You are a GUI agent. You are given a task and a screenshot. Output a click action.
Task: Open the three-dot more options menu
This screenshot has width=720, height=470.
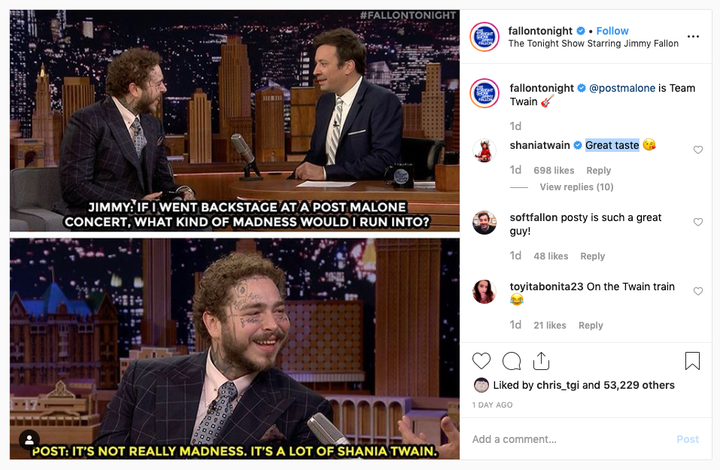coord(693,36)
